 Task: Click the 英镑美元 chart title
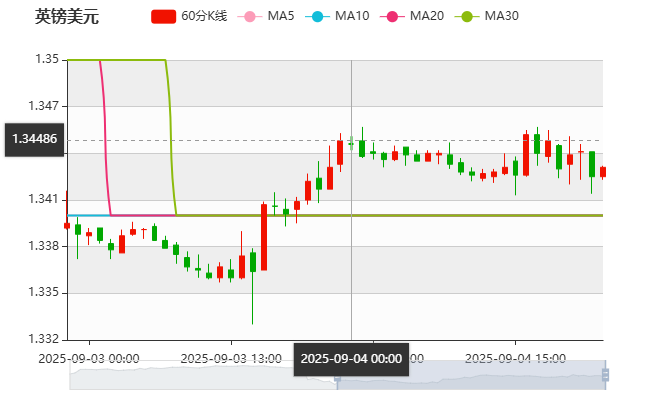click(x=67, y=17)
